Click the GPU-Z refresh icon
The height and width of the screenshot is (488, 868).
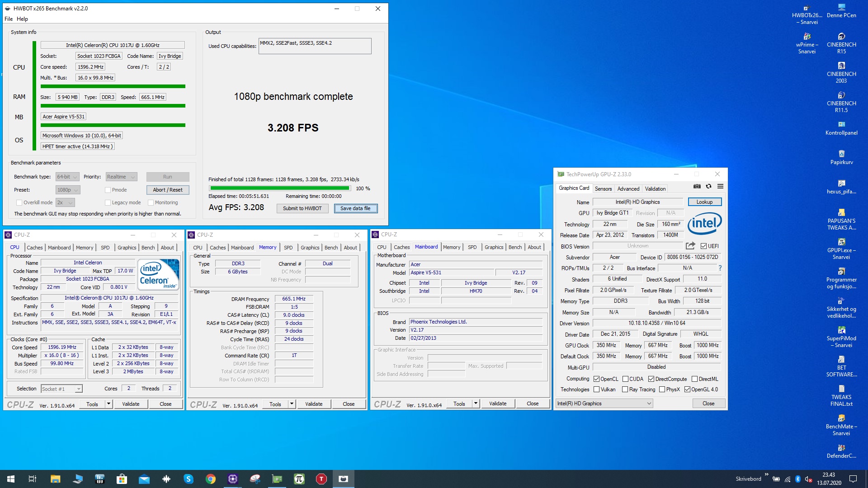709,187
